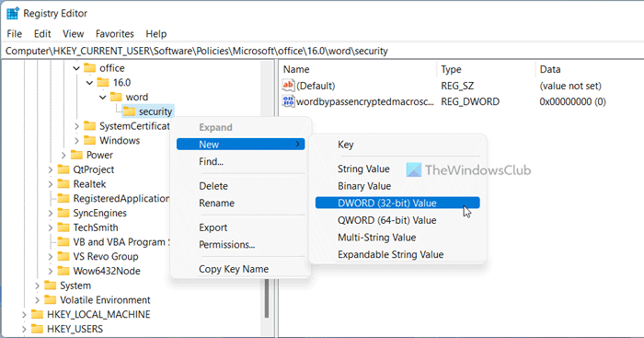Click the HKEY_USERS folder icon
Viewport: 644px width, 338px height.
pos(37,329)
